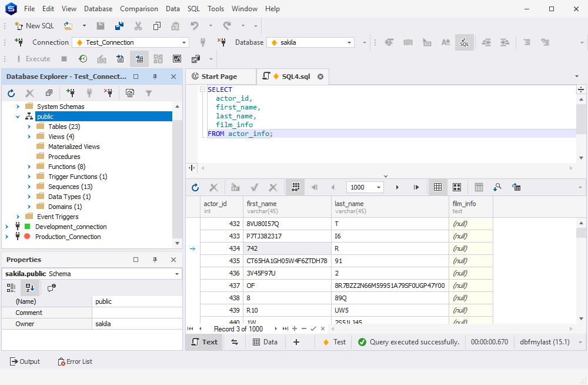This screenshot has width=588, height=385.
Task: Open the Database menu
Action: coord(98,9)
